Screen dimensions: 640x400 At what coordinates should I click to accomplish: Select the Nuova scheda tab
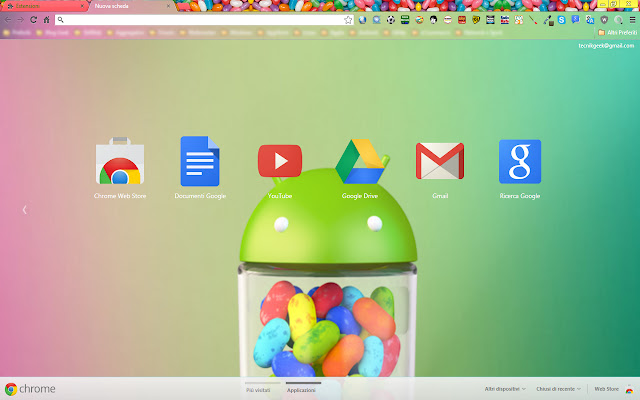131,6
